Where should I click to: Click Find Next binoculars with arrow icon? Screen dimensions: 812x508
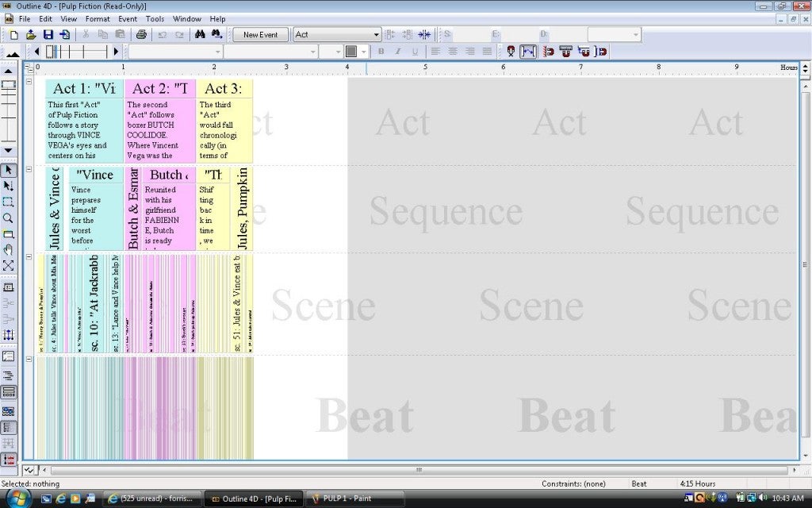tap(216, 35)
